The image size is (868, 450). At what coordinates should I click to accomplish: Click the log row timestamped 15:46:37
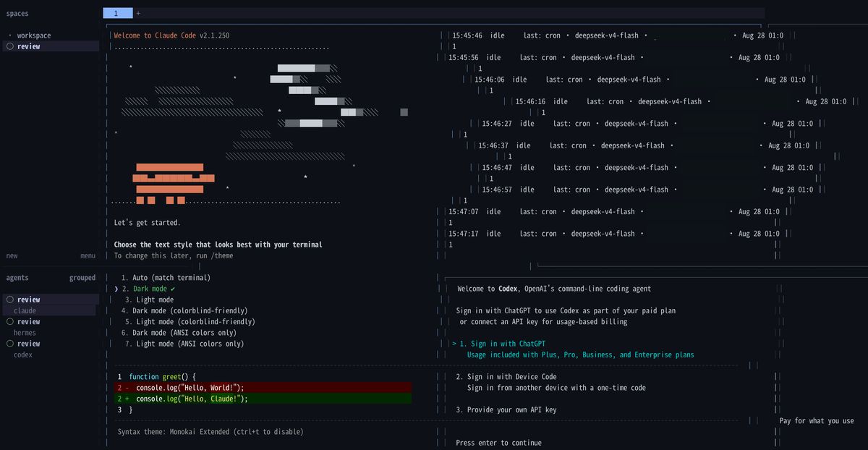[x=644, y=145]
